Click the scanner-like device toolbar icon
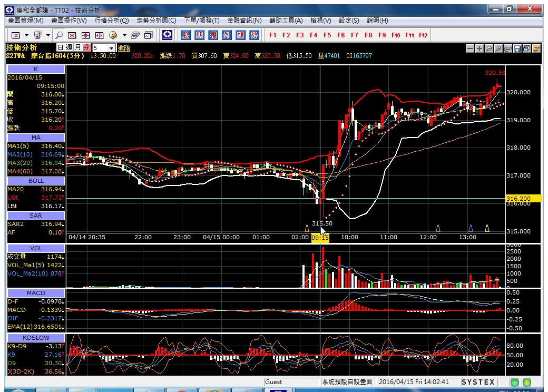The width and height of the screenshot is (548, 392). pos(135,35)
